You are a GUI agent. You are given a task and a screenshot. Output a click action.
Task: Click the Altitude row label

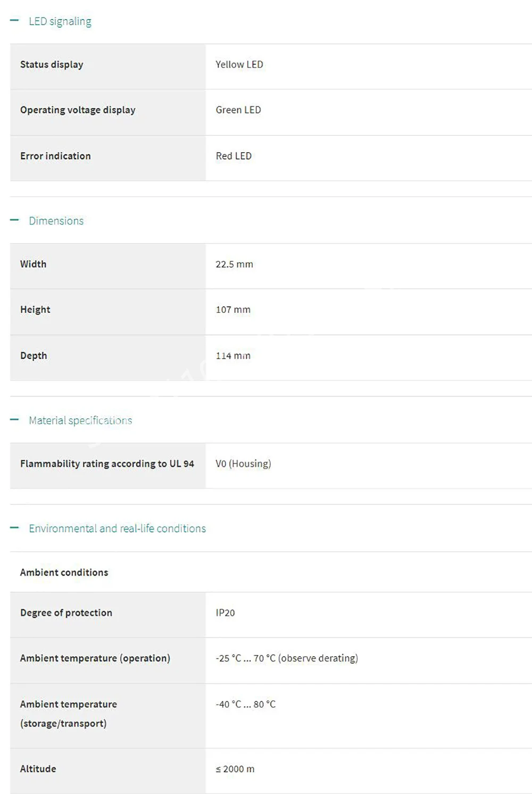pos(38,769)
